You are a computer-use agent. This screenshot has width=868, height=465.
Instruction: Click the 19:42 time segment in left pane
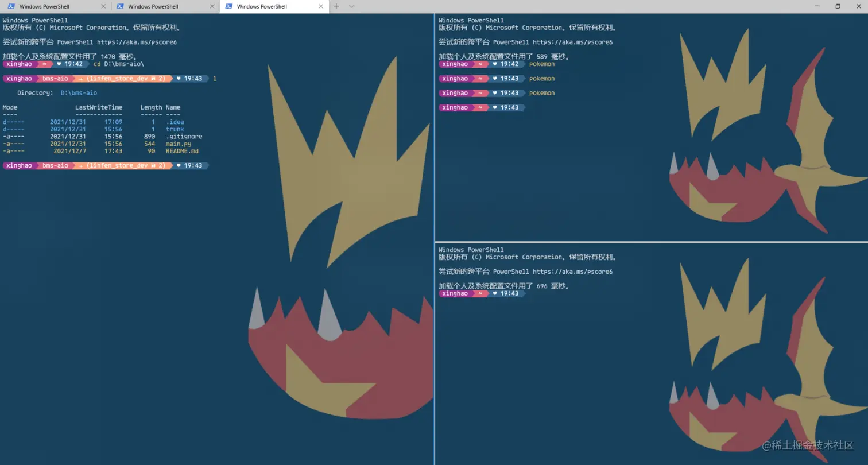coord(72,64)
